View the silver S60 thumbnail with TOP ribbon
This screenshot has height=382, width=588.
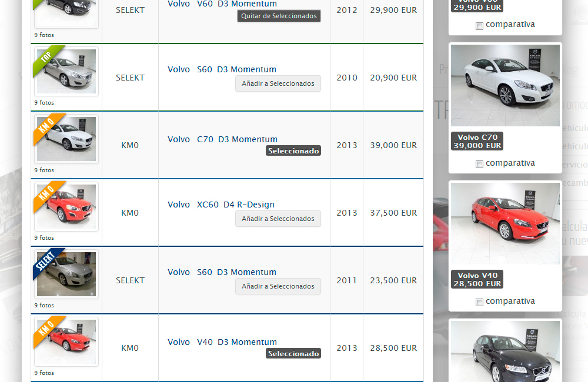click(x=66, y=71)
